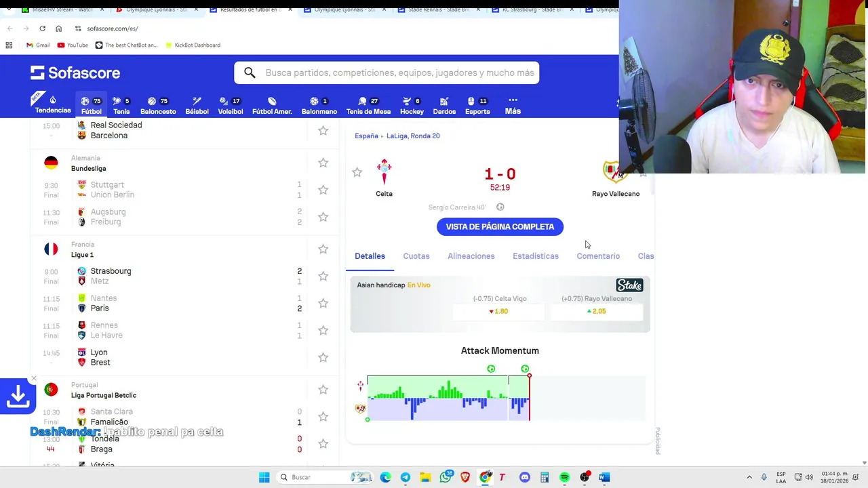Screen dimensions: 868x488
Task: Open the Voleibol sport section
Action: [230, 105]
